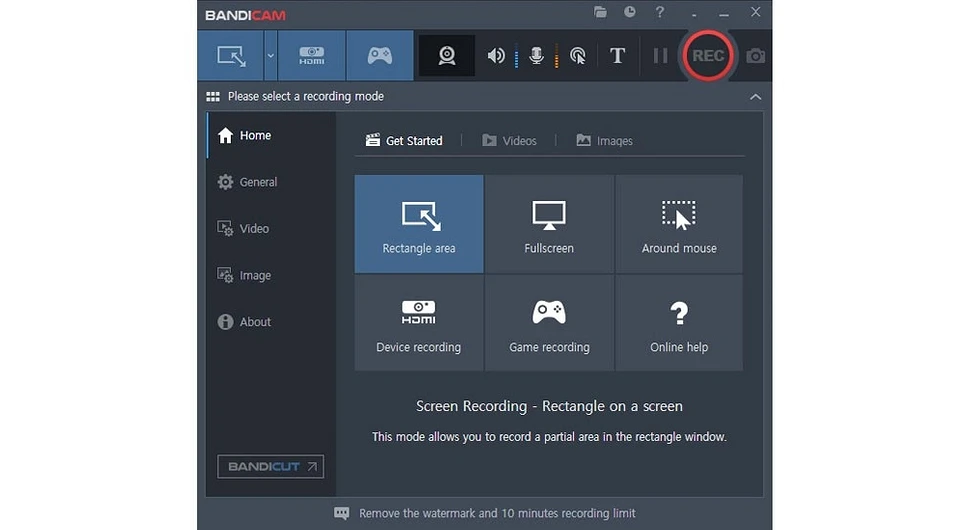Click the screenshot camera icon
The height and width of the screenshot is (530, 960).
click(x=756, y=56)
